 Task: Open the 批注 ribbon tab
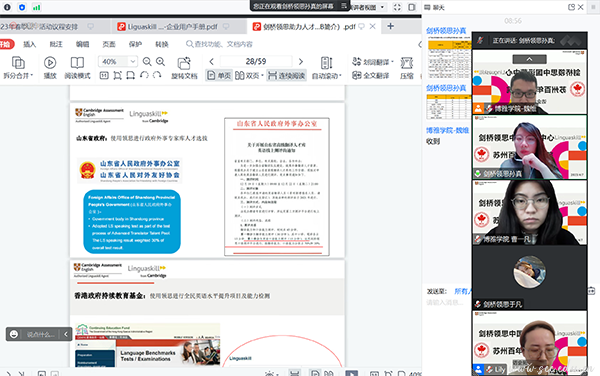(56, 44)
